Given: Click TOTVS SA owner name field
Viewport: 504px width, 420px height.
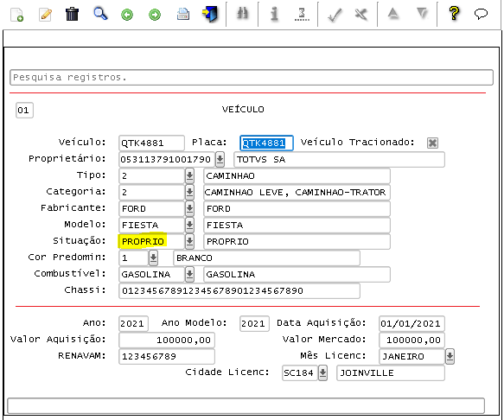Looking at the screenshot, I should tap(339, 159).
